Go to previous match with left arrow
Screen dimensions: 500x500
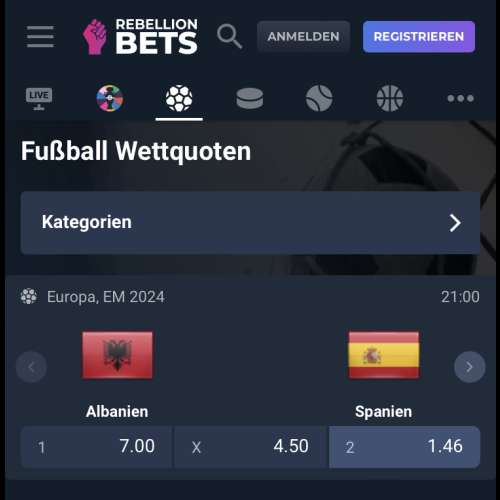click(x=31, y=367)
